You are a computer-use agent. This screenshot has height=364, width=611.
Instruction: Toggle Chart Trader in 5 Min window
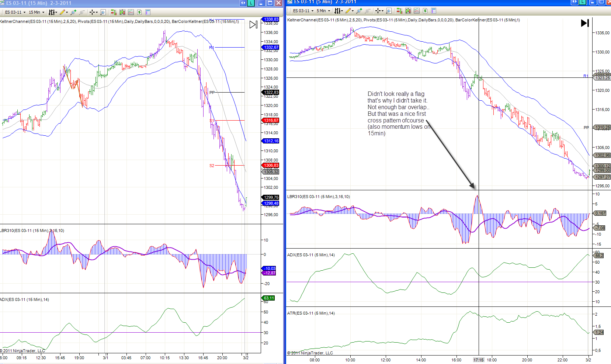399,11
